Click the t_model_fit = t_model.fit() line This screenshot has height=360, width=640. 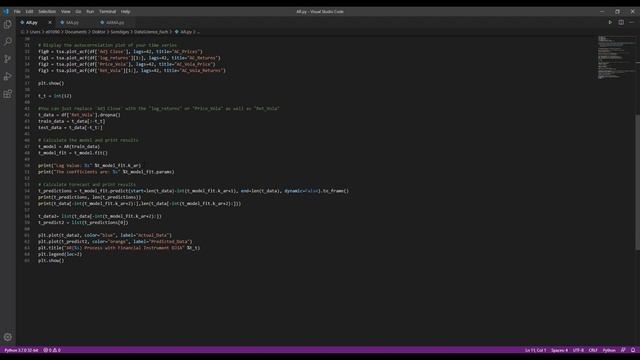[x=73, y=153]
